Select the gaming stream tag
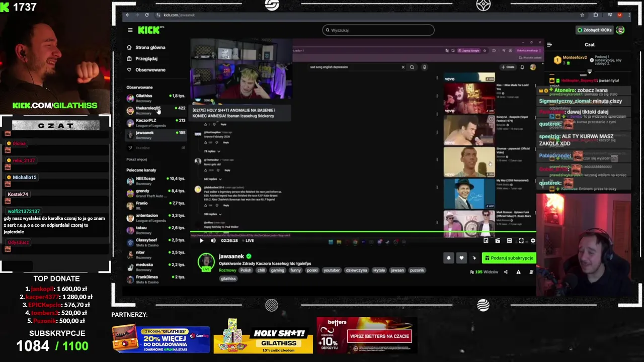The width and height of the screenshot is (644, 362). 277,270
